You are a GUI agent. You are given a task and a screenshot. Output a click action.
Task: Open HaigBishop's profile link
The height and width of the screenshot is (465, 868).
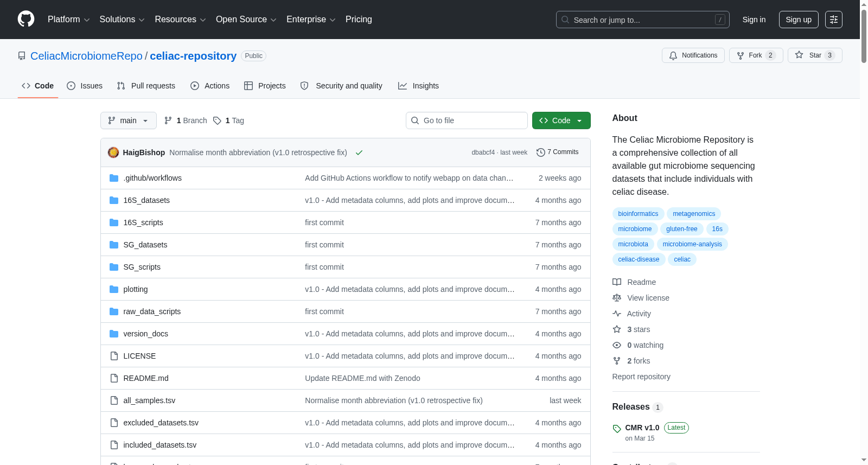(144, 152)
